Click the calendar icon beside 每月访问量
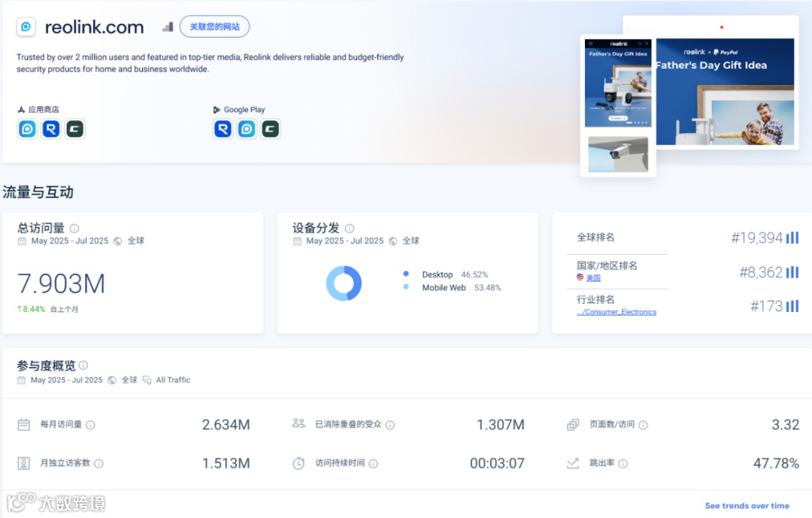This screenshot has width=812, height=518. tap(24, 425)
